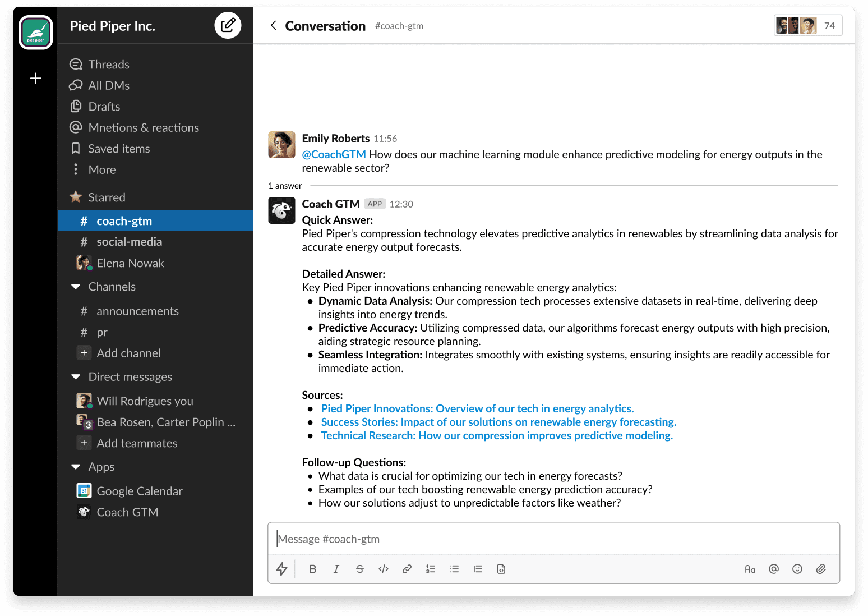View channel members avatars count 74
The image size is (868, 616).
click(x=808, y=26)
